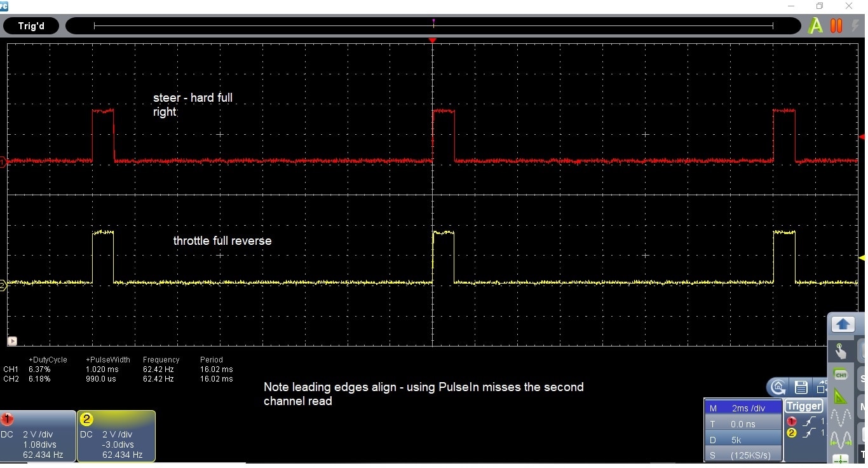Click the home refresh default-setup icon
This screenshot has width=868, height=468.
778,387
